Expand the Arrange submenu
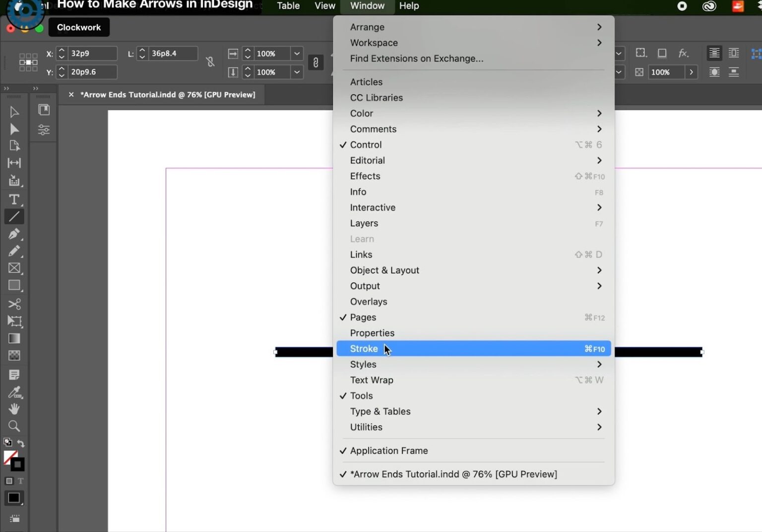 (x=474, y=27)
